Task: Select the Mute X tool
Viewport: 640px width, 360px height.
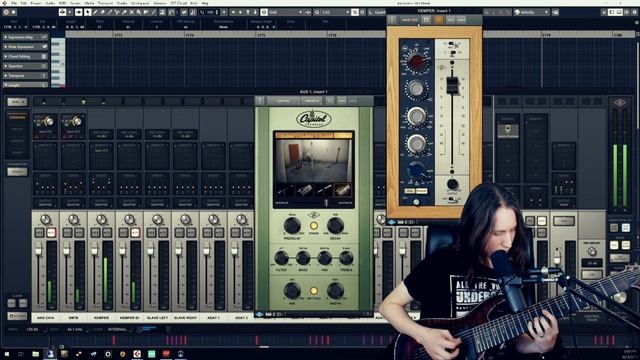Action: click(131, 12)
